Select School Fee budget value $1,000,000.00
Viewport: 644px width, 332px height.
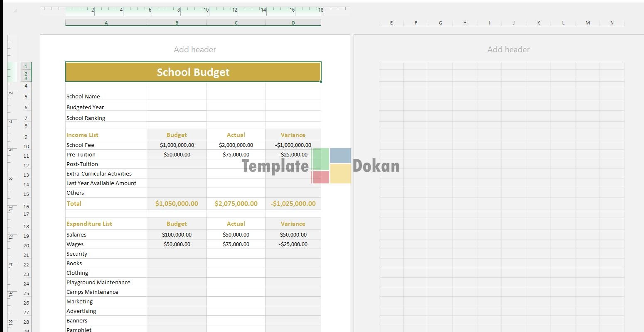click(177, 145)
